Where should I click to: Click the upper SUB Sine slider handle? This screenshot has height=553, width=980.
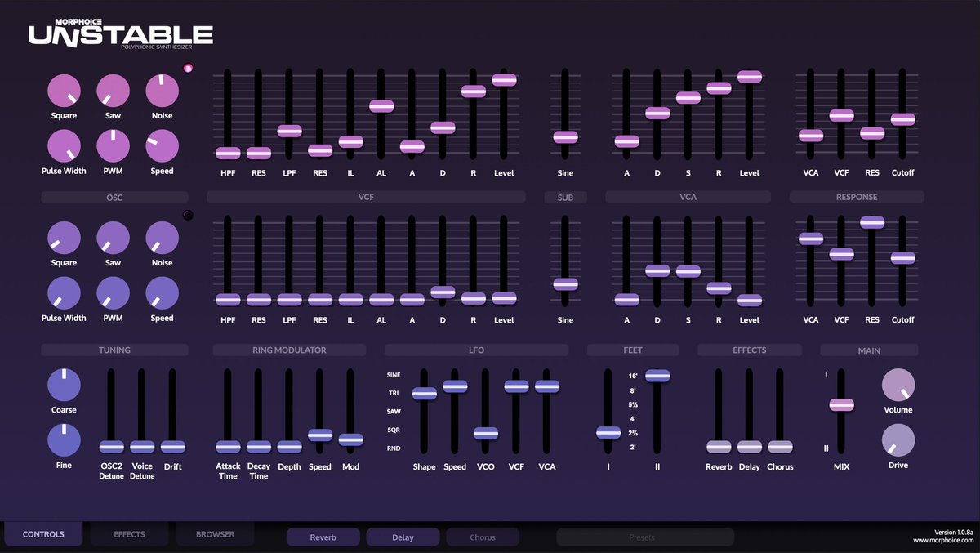565,137
